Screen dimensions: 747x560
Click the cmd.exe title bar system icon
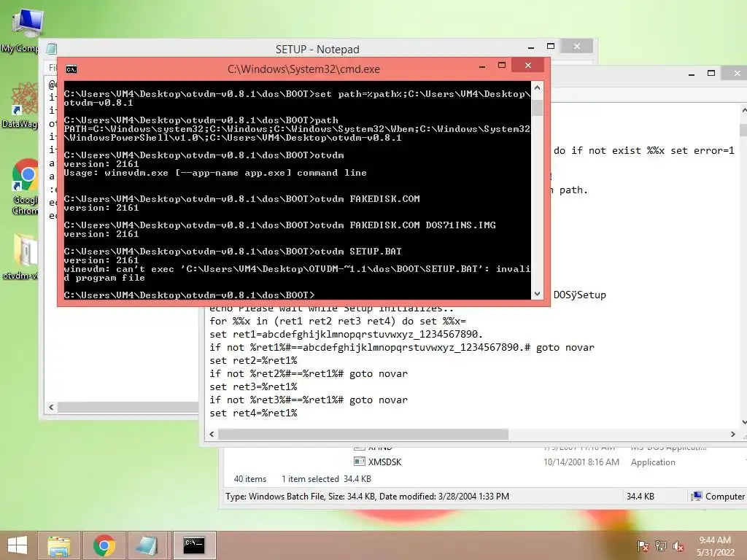click(71, 69)
